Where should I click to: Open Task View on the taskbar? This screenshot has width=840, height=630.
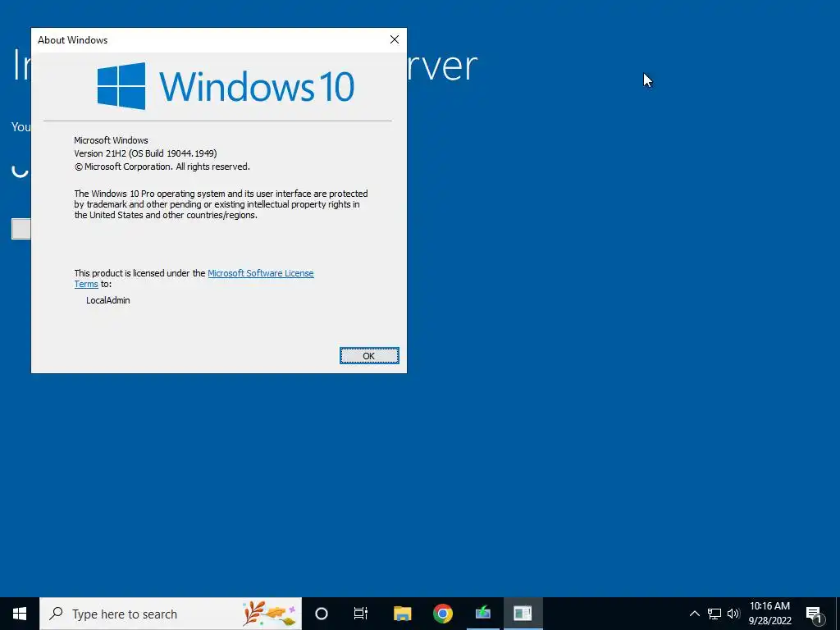[x=361, y=614]
